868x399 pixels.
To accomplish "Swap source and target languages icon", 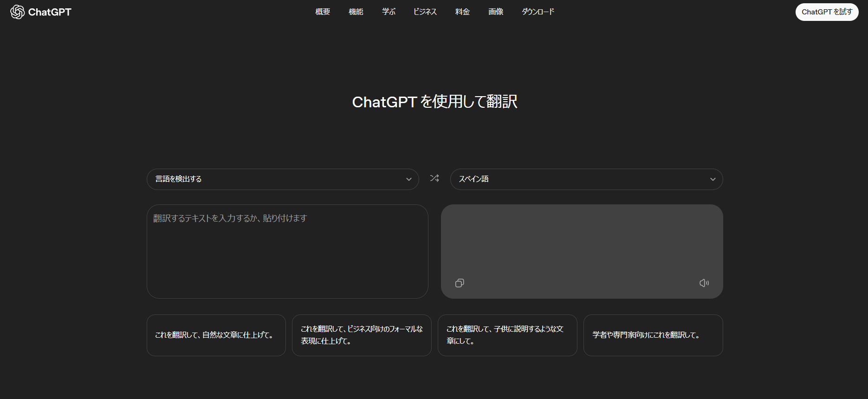I will pyautogui.click(x=434, y=178).
